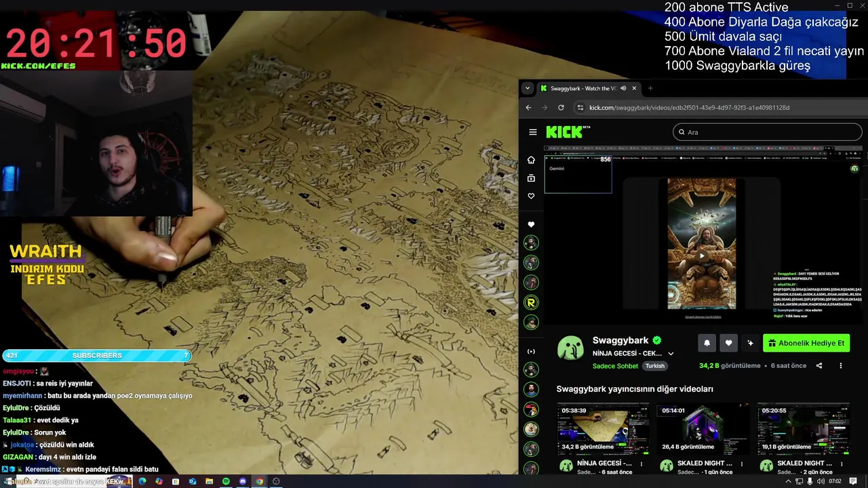Show hidden system tray icons

tap(788, 481)
